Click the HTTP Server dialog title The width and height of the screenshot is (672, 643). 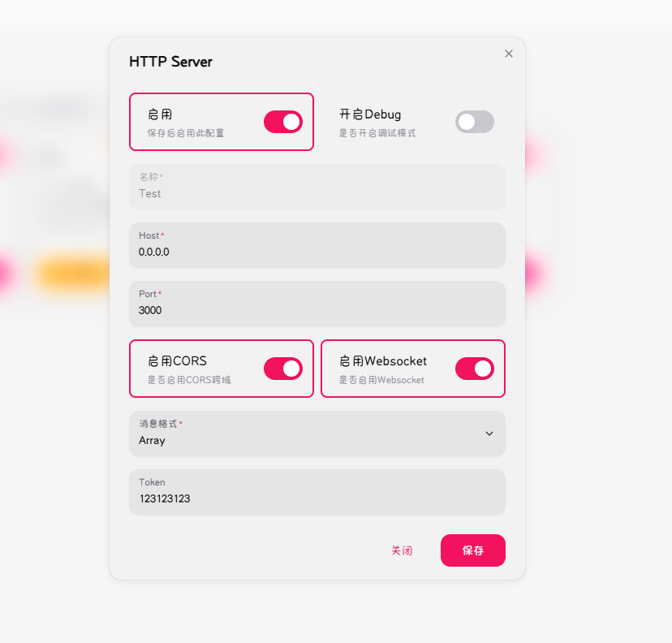(170, 62)
